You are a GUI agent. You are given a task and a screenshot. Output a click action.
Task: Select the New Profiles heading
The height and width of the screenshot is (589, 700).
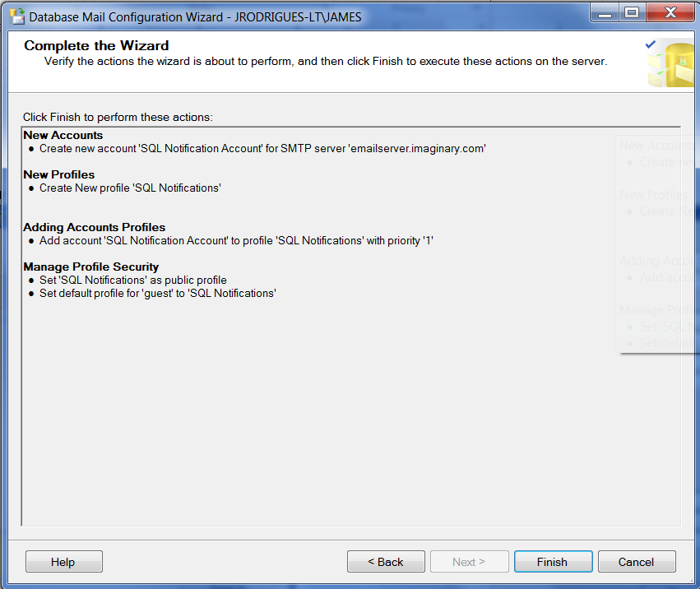58,174
